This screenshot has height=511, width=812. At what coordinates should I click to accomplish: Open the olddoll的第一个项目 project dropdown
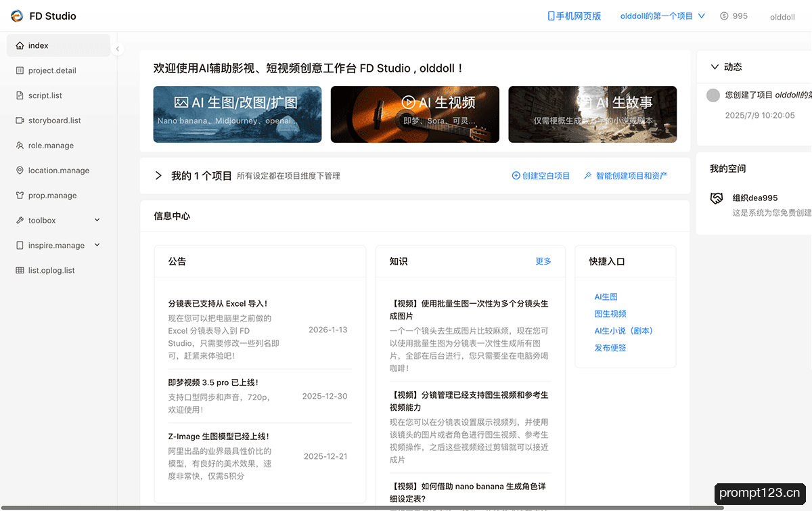point(662,16)
